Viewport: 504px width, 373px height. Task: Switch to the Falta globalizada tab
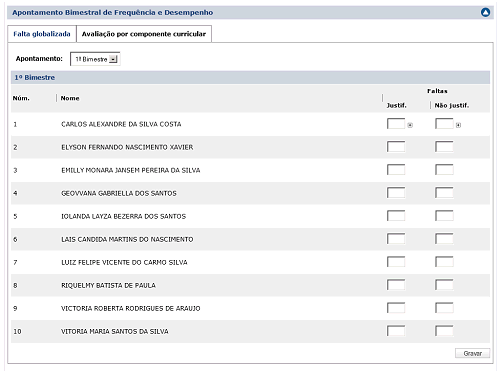pos(42,34)
